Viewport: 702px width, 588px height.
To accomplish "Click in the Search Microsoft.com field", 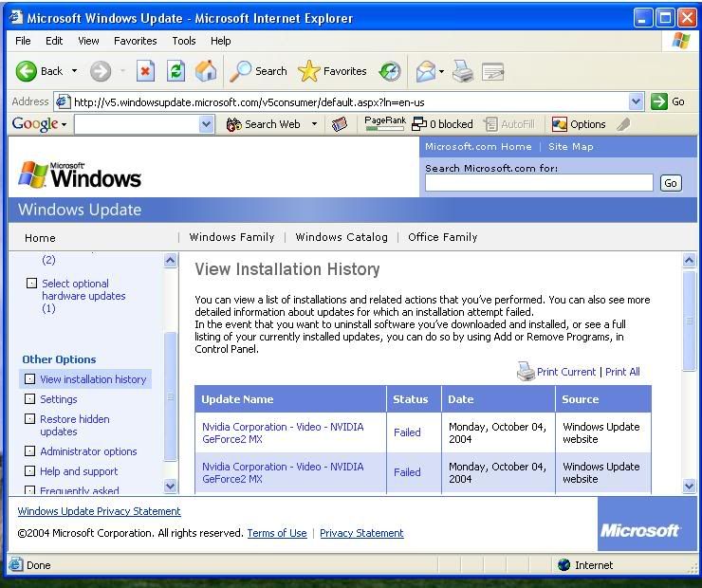I will click(x=539, y=183).
